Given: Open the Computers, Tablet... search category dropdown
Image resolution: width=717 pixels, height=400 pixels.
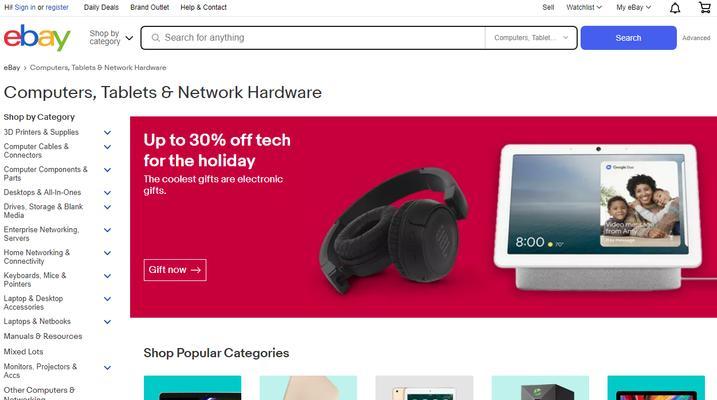Looking at the screenshot, I should (531, 38).
